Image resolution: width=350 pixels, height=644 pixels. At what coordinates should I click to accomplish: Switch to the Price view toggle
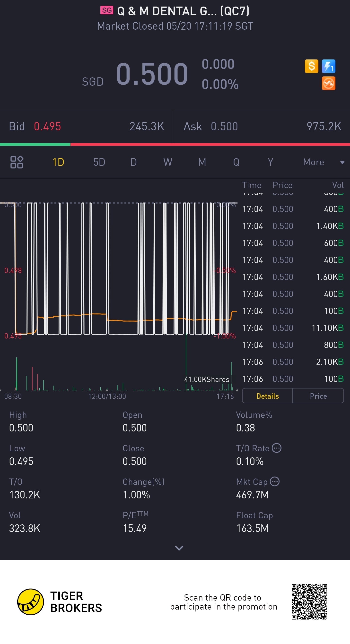(318, 396)
